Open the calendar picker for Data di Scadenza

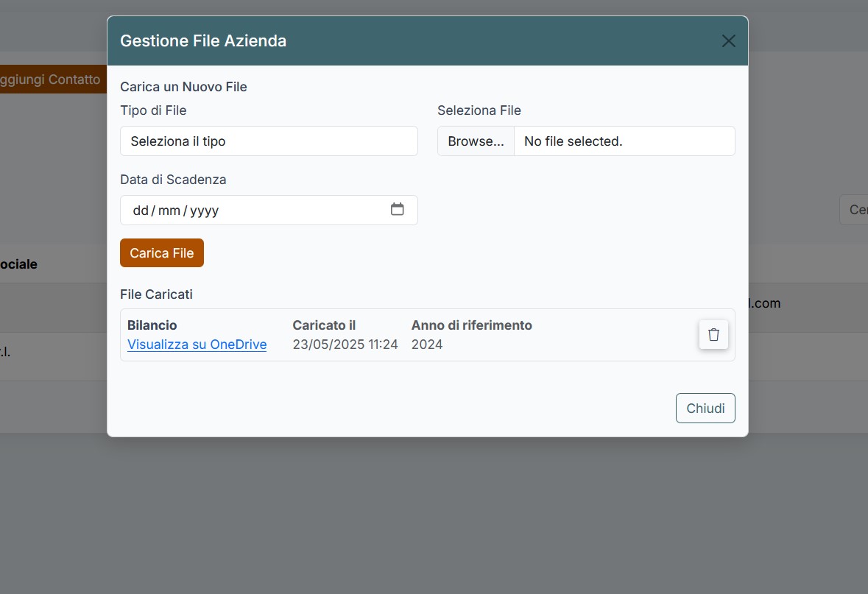click(397, 210)
